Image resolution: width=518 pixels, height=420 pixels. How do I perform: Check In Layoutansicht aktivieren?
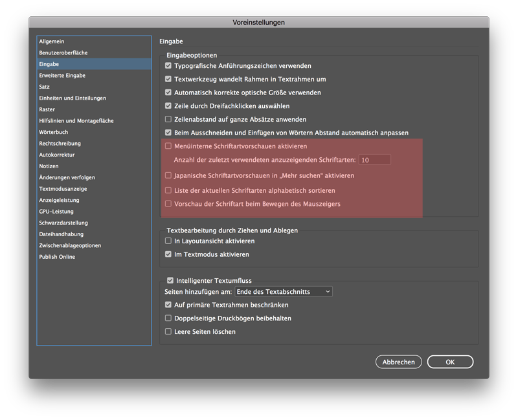tap(168, 241)
